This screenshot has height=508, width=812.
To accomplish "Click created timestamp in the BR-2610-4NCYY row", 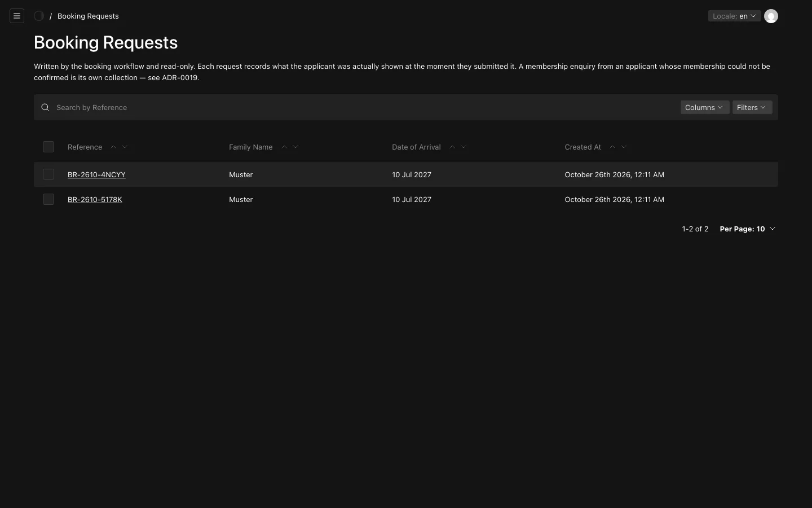I will point(614,174).
